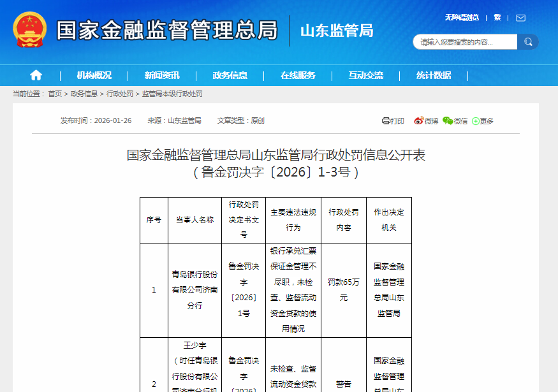This screenshot has width=558, height=392.
Task: Open the mail envelope icon
Action: (520, 18)
